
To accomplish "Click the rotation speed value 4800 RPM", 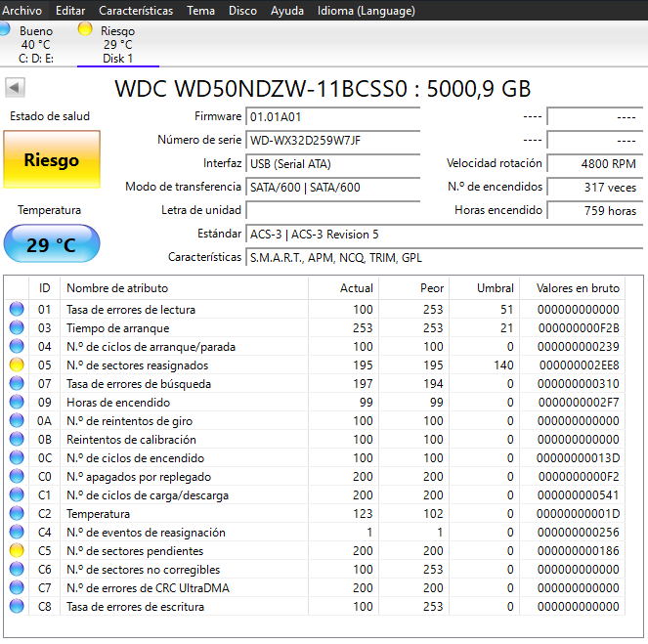I will pyautogui.click(x=595, y=164).
